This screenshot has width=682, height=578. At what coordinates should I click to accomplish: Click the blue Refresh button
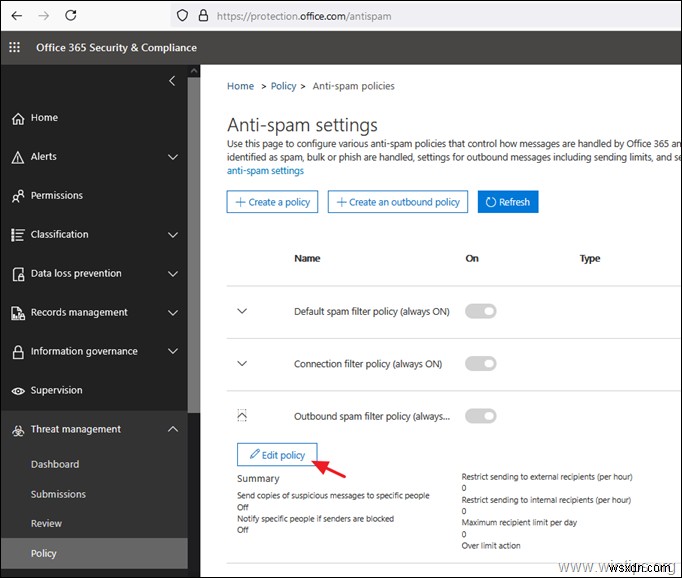click(508, 202)
